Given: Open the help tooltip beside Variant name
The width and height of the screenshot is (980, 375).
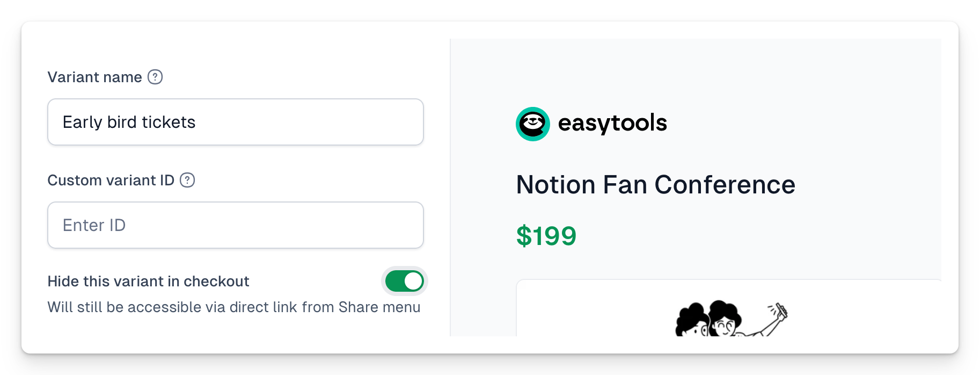Looking at the screenshot, I should pyautogui.click(x=155, y=77).
